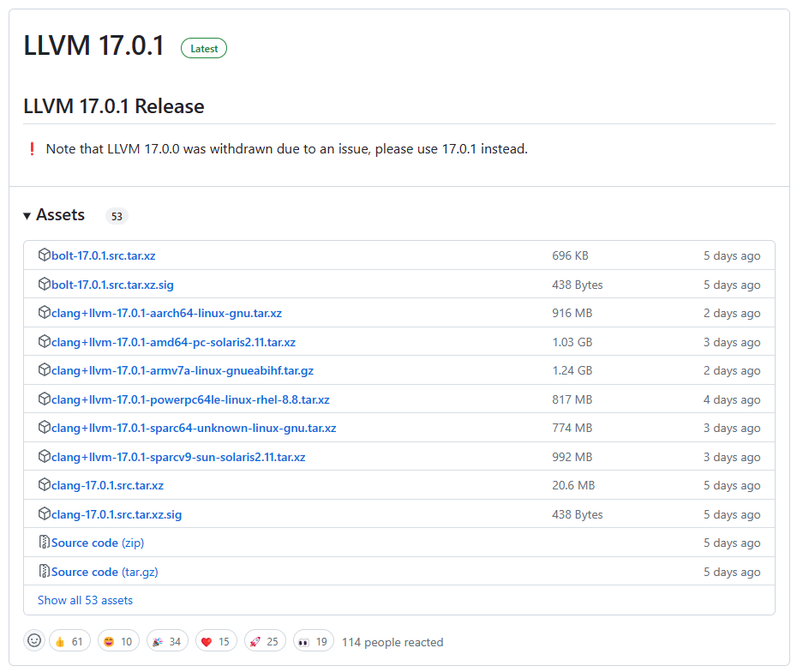Click the 1.03 GB size value
The width and height of the screenshot is (791, 672).
(572, 343)
